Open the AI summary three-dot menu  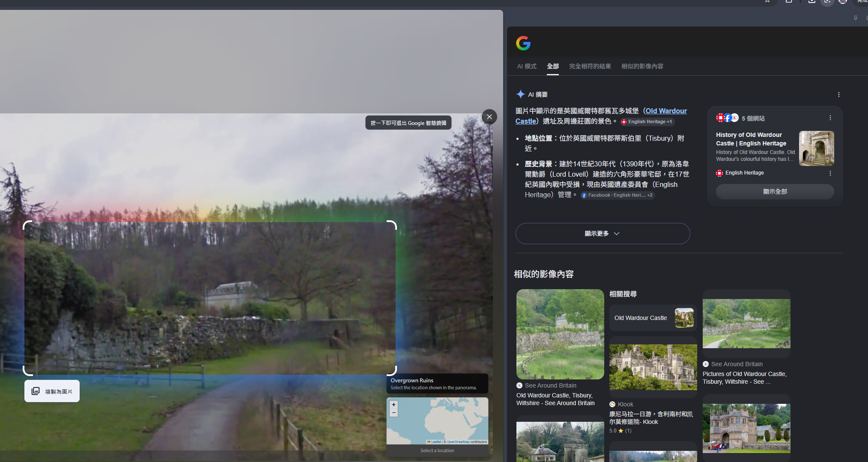click(x=838, y=95)
